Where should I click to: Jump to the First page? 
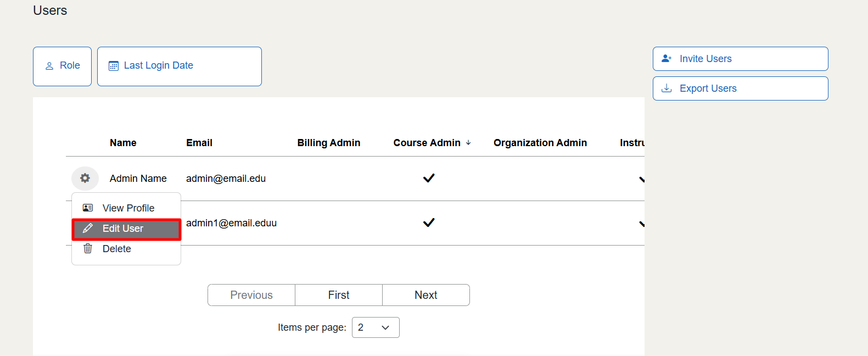(x=339, y=295)
